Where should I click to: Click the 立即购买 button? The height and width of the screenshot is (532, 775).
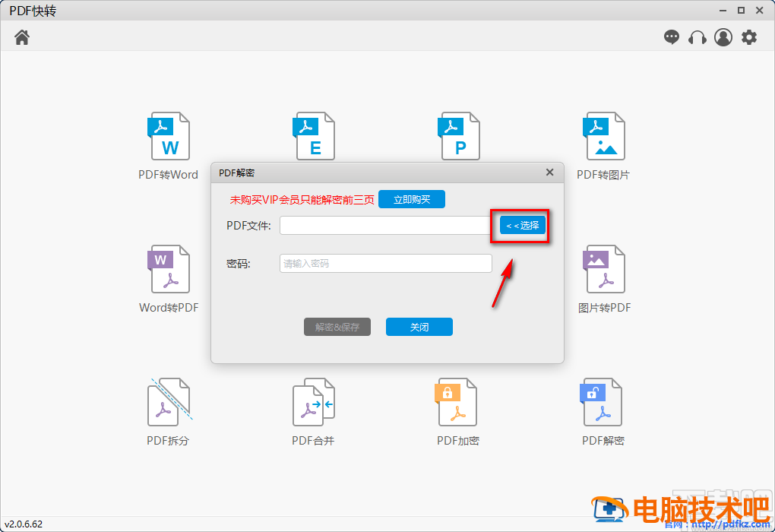click(x=412, y=199)
